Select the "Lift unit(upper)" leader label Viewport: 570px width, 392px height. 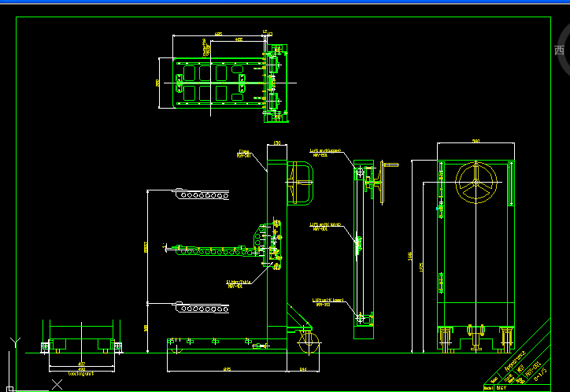pos(325,153)
